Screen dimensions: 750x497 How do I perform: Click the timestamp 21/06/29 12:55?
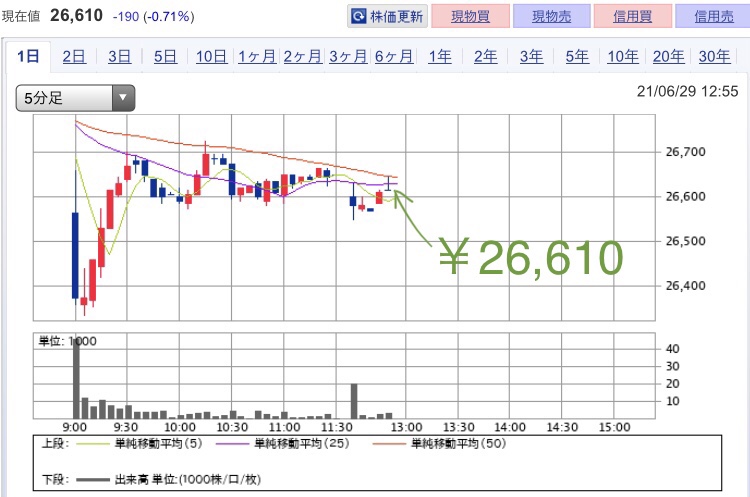point(687,91)
